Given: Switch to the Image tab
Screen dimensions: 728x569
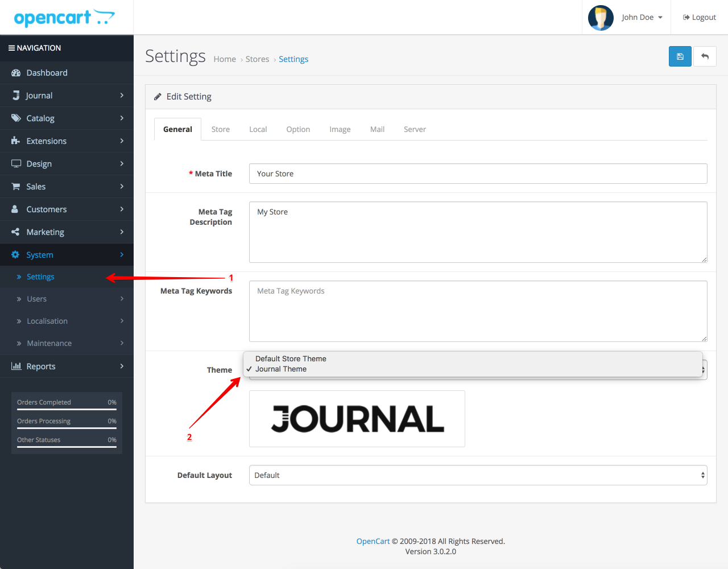Looking at the screenshot, I should (x=340, y=129).
